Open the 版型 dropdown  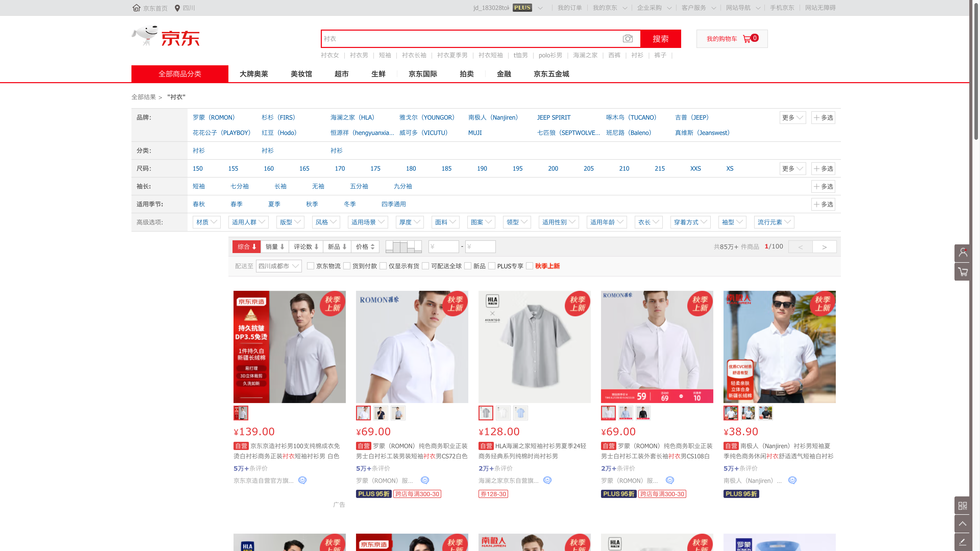[x=290, y=222]
